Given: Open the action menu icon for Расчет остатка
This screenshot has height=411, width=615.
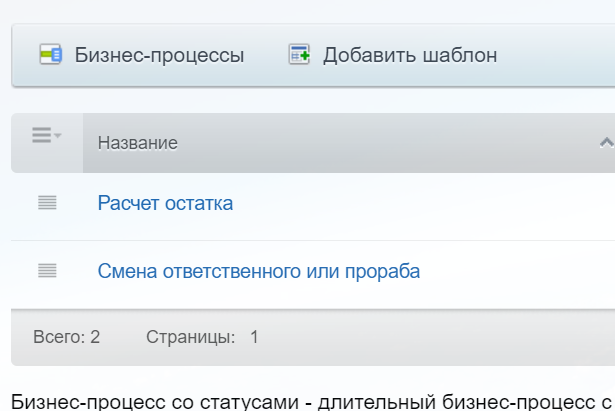Looking at the screenshot, I should [x=47, y=203].
